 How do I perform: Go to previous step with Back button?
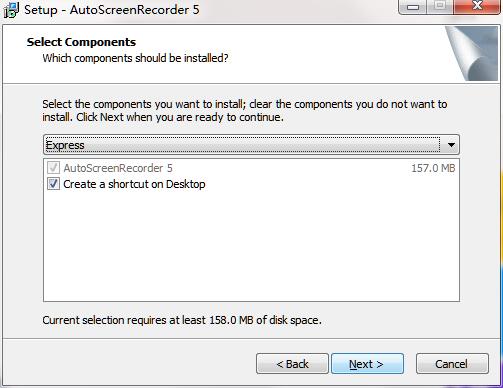(292, 364)
